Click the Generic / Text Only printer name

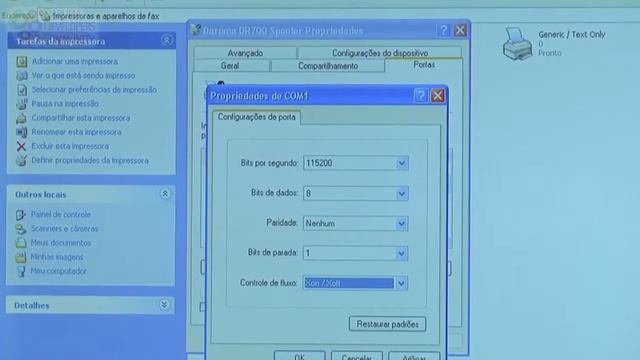[571, 35]
